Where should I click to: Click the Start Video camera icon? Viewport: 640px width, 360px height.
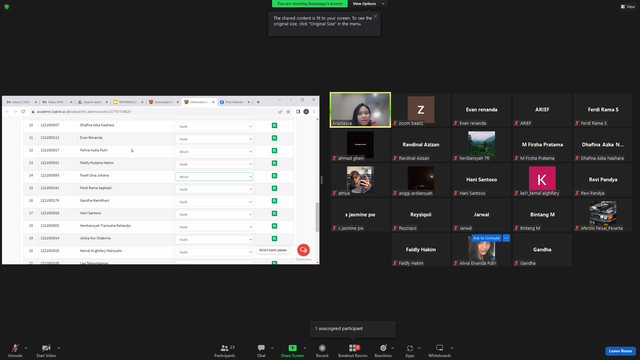[x=46, y=348]
